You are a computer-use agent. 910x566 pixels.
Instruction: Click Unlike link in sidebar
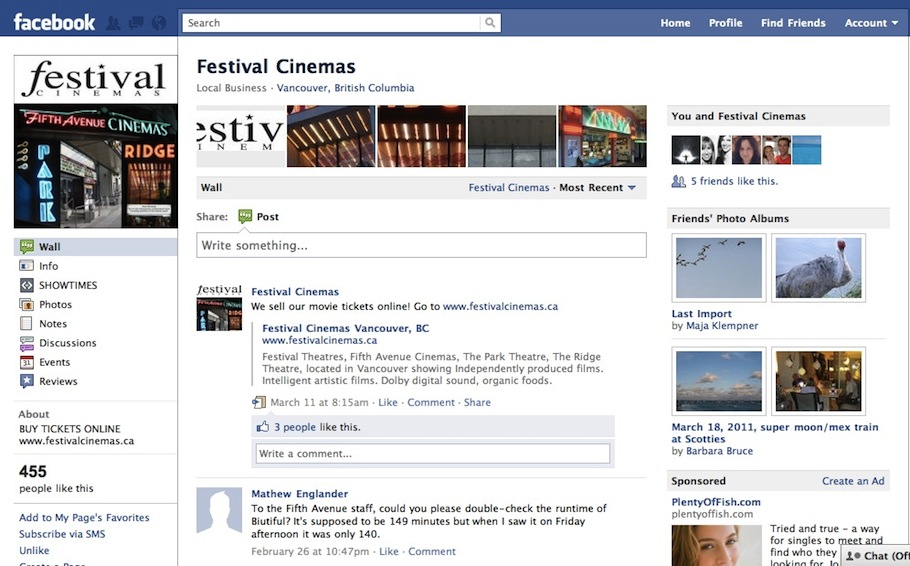click(34, 550)
